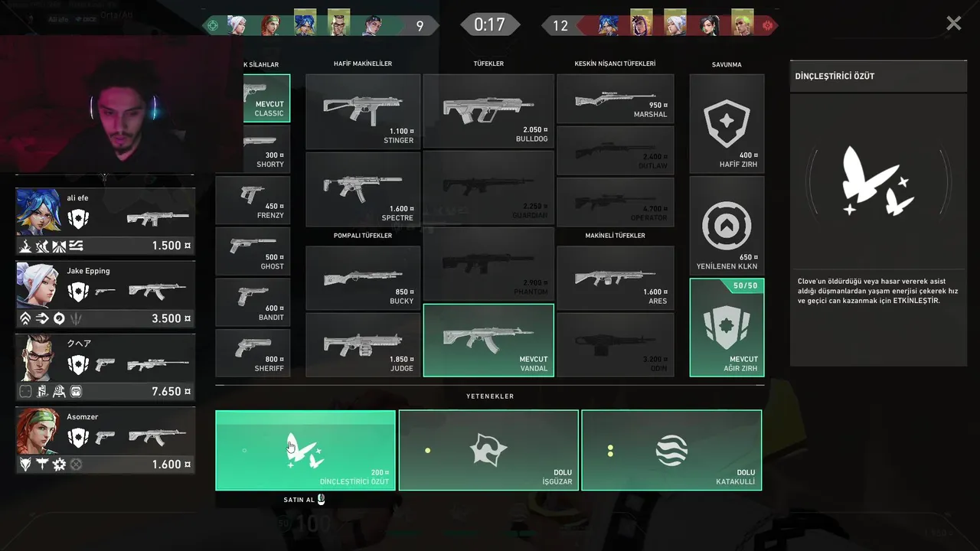Click ali efe's armor shield icon

79,219
